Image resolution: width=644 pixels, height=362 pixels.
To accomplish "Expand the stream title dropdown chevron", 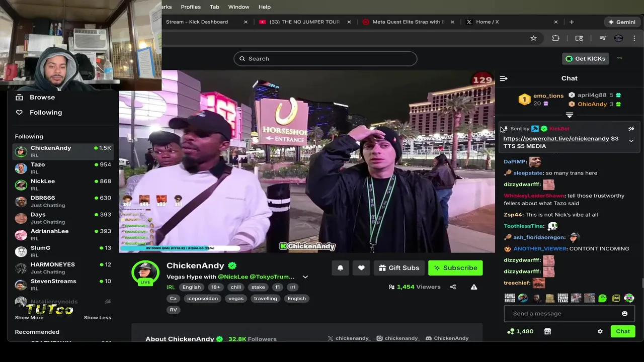I will coord(305,277).
